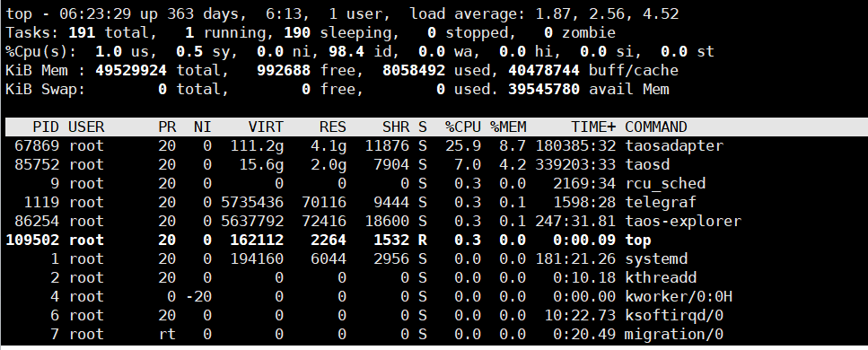Image resolution: width=868 pixels, height=350 pixels.
Task: Click the 2169:34 time value
Action: pos(584,184)
